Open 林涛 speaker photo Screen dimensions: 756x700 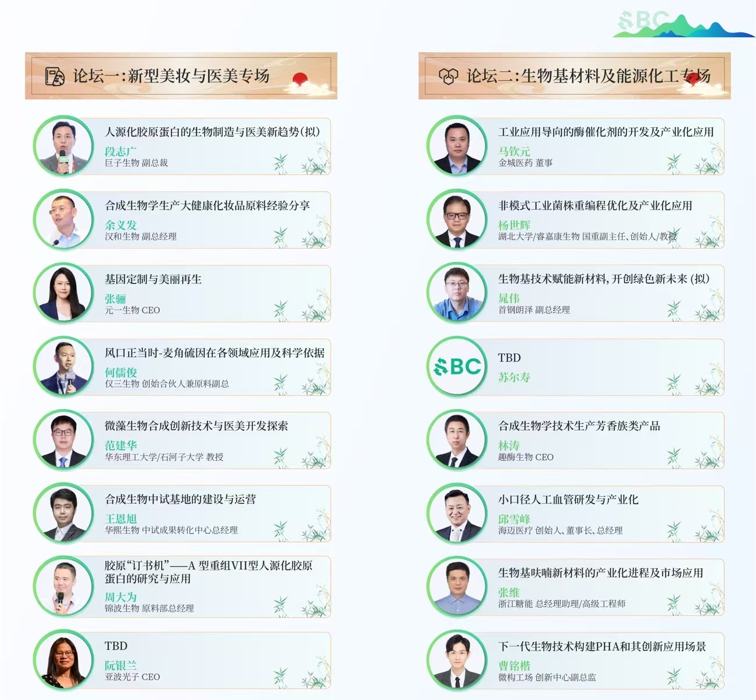coord(457,440)
